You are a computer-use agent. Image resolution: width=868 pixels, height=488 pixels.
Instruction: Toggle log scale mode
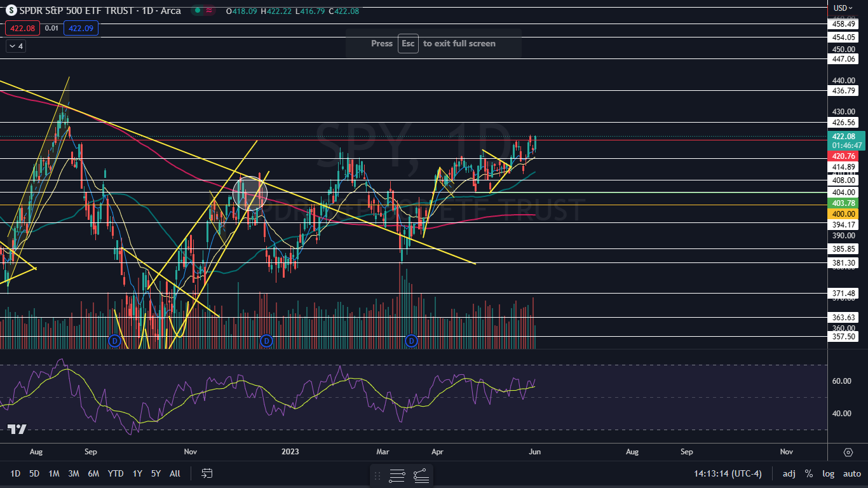tap(829, 473)
